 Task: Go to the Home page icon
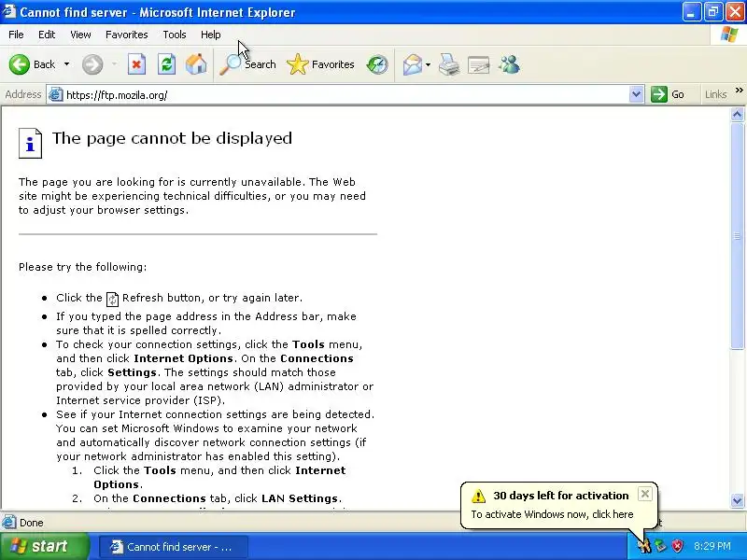pos(196,64)
